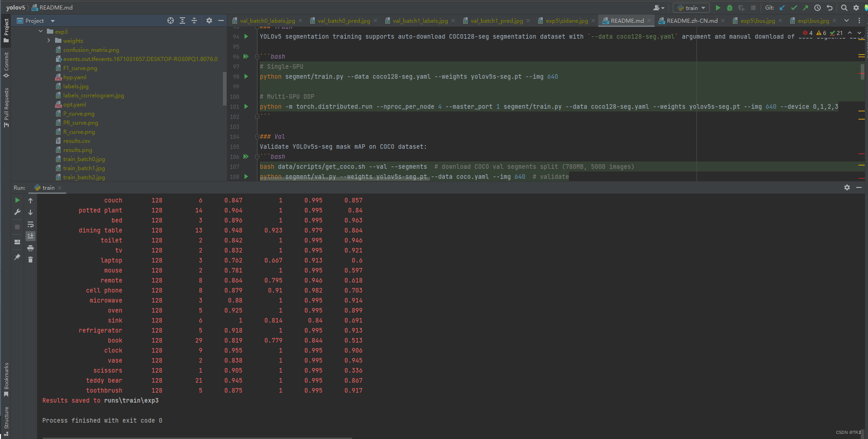Click Collapse All in Project panel
Viewport: 868px width, 439px height.
[x=194, y=20]
